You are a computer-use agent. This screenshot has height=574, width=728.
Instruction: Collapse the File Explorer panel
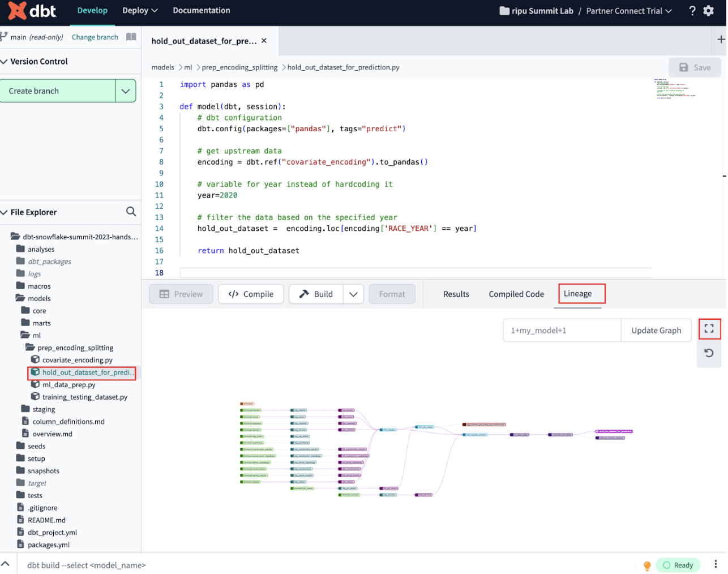(6, 212)
